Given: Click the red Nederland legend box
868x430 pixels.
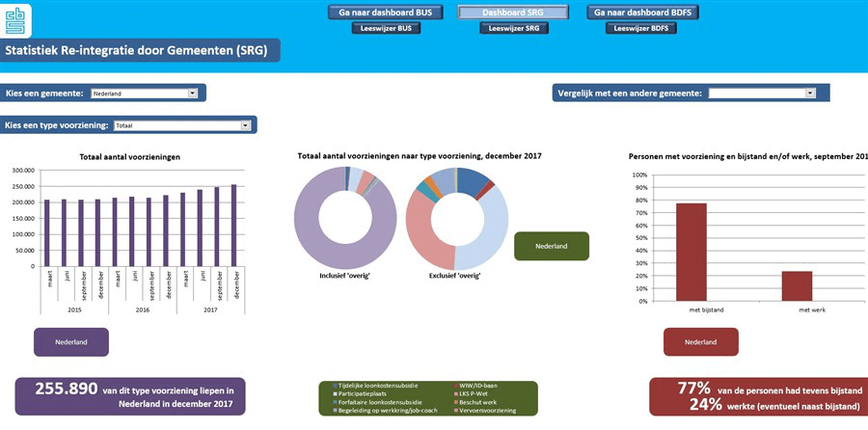Looking at the screenshot, I should (x=700, y=342).
